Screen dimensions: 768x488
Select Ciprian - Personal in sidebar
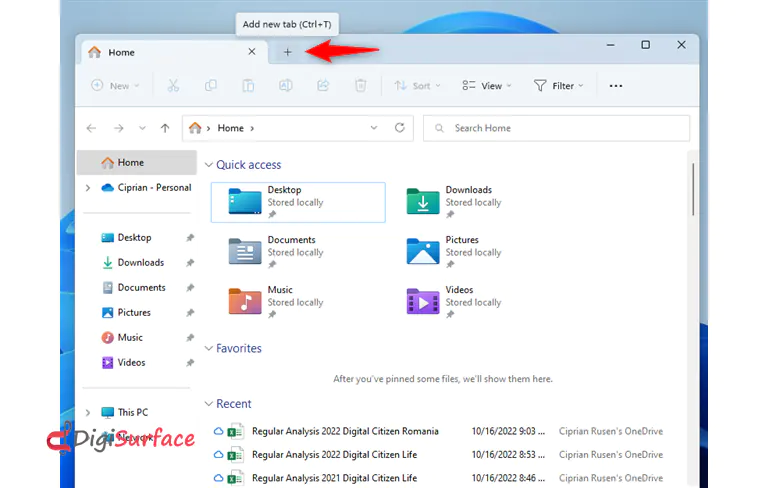click(146, 188)
